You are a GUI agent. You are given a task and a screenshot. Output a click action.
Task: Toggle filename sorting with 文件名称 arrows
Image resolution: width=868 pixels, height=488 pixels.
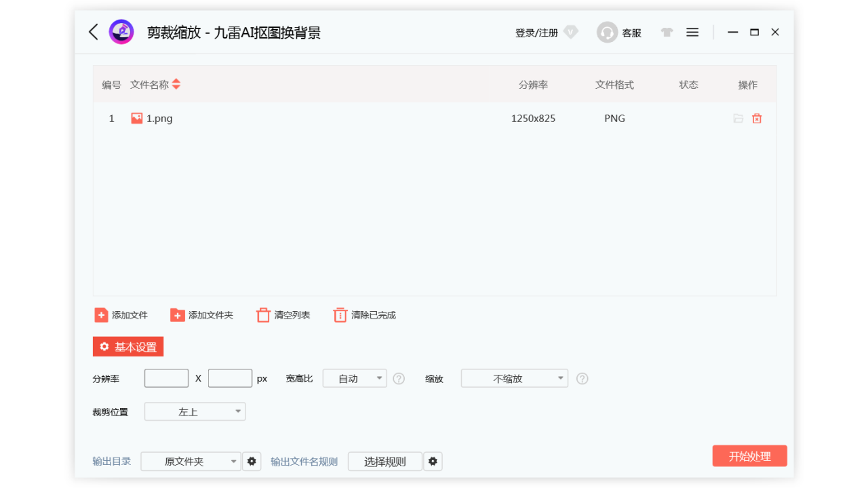tap(176, 84)
